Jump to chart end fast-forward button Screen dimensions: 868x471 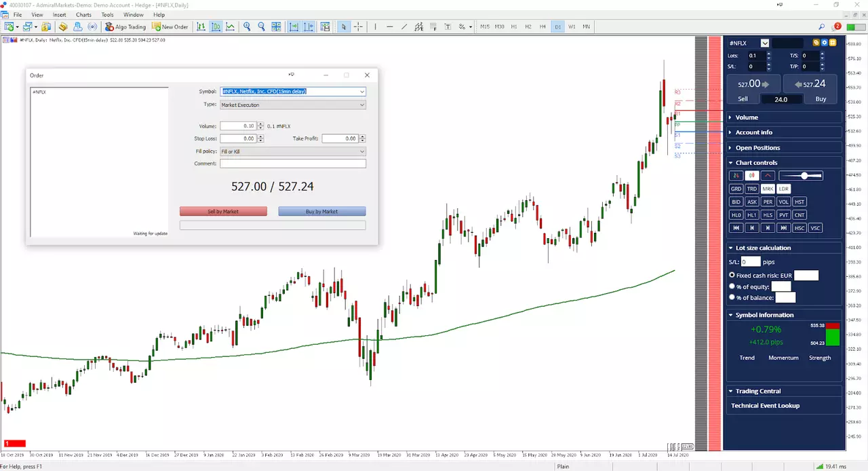pos(783,228)
